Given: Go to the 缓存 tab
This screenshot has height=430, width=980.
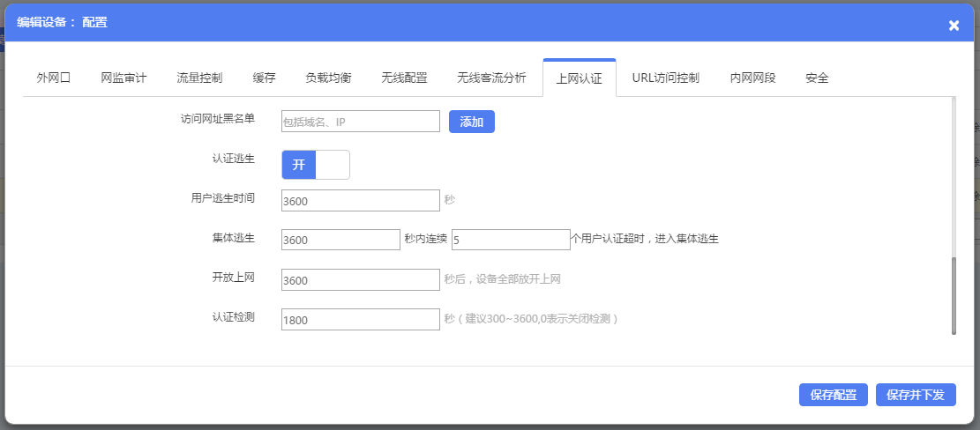Looking at the screenshot, I should [264, 78].
